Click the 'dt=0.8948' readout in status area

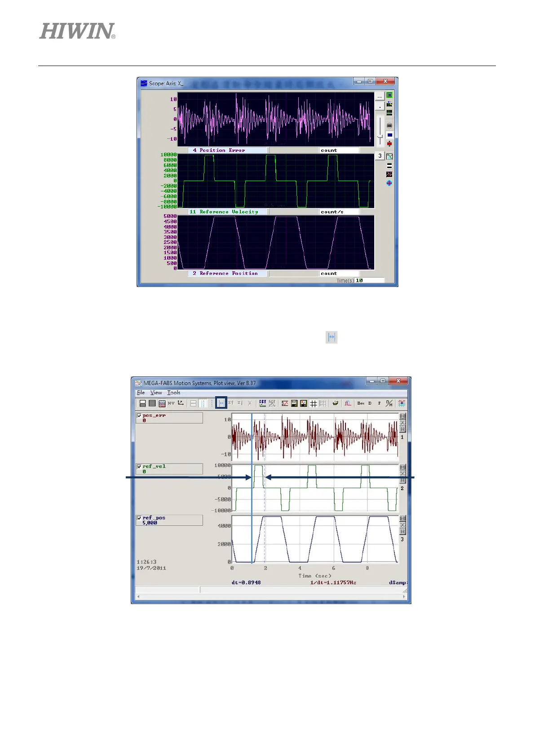click(246, 583)
